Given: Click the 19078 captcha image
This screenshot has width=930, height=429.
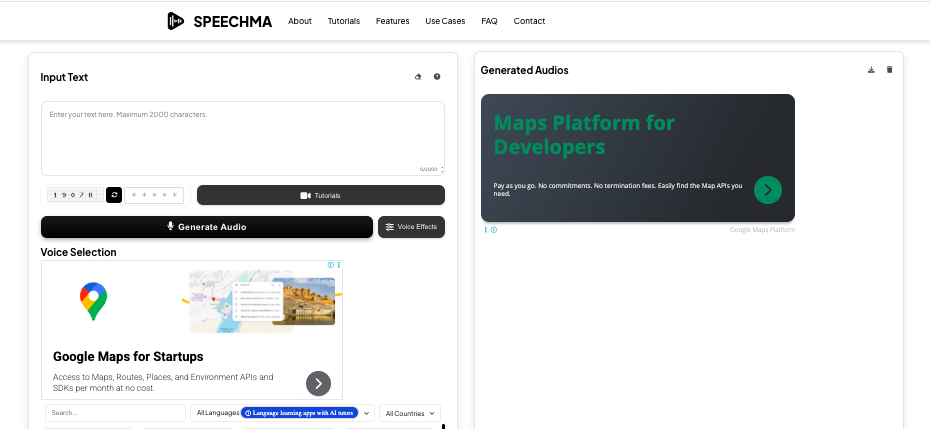Looking at the screenshot, I should coord(75,195).
